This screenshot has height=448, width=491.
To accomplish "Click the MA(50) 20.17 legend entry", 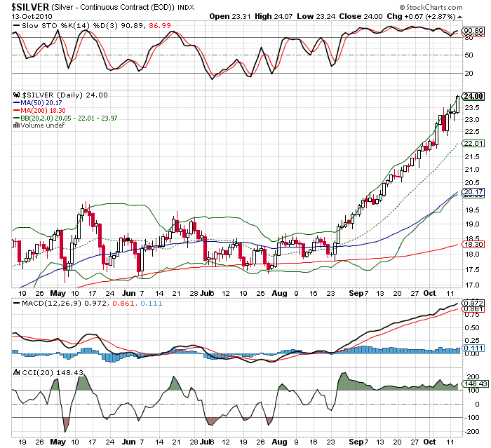I will (41, 103).
